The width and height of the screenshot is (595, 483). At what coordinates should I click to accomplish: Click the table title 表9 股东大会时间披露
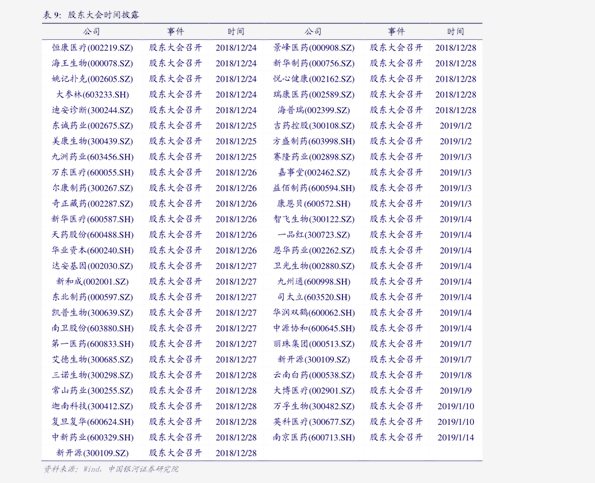[x=91, y=15]
